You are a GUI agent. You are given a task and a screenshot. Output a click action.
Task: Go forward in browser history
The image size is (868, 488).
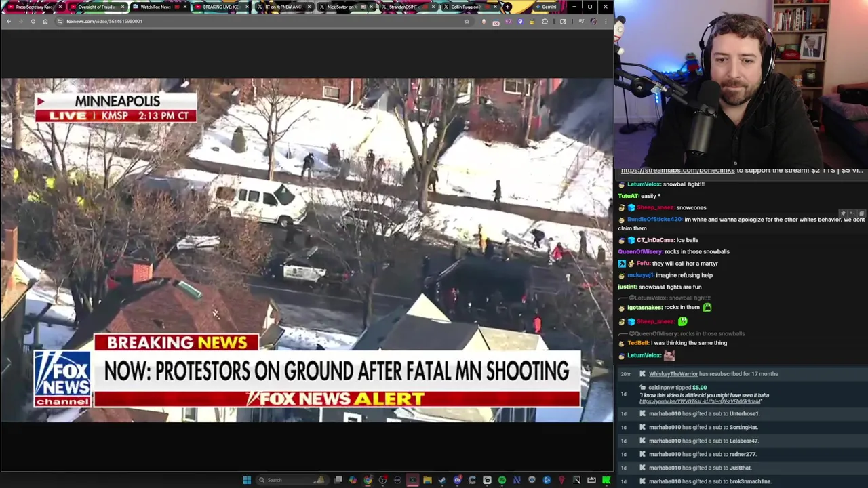click(x=20, y=21)
